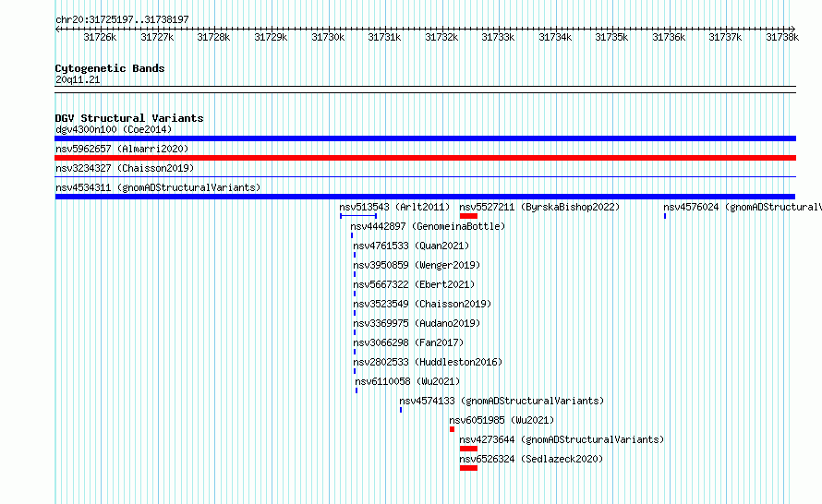Click the 31737k ruler position
Image resolution: width=822 pixels, height=504 pixels.
(726, 37)
